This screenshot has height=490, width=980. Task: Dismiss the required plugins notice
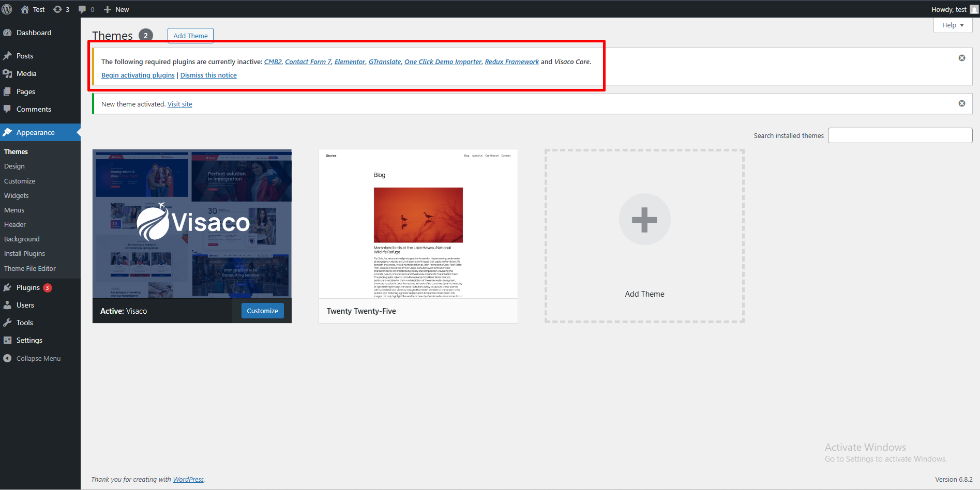pos(961,58)
